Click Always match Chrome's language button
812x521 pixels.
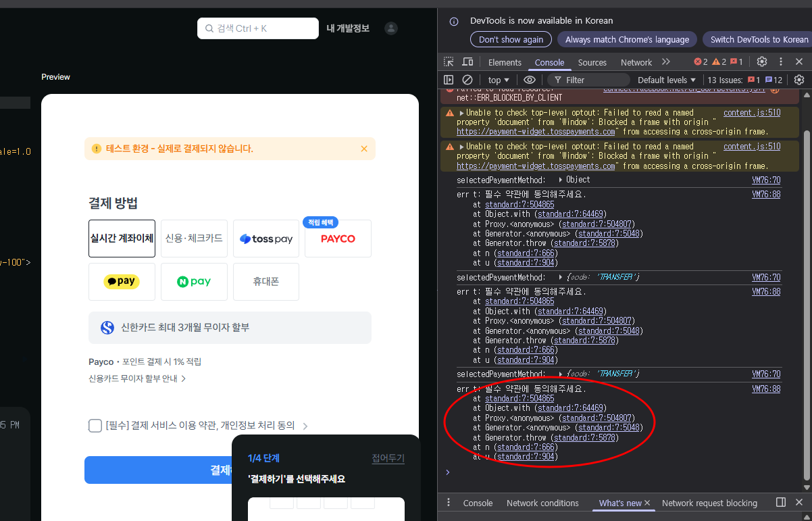[627, 39]
